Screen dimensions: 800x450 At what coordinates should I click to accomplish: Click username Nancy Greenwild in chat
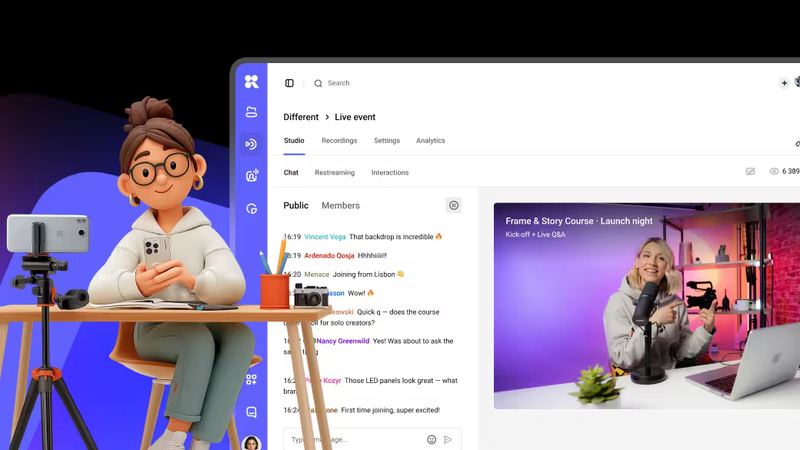click(342, 341)
